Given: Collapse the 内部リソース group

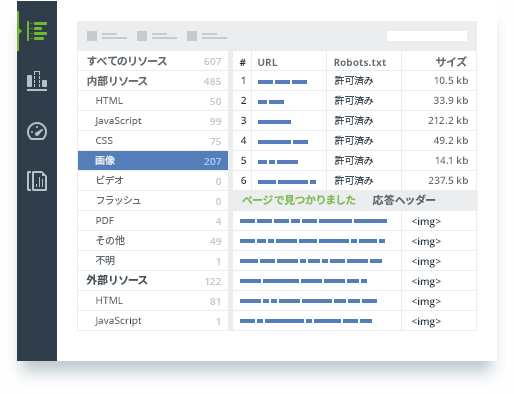Looking at the screenshot, I should point(153,81).
